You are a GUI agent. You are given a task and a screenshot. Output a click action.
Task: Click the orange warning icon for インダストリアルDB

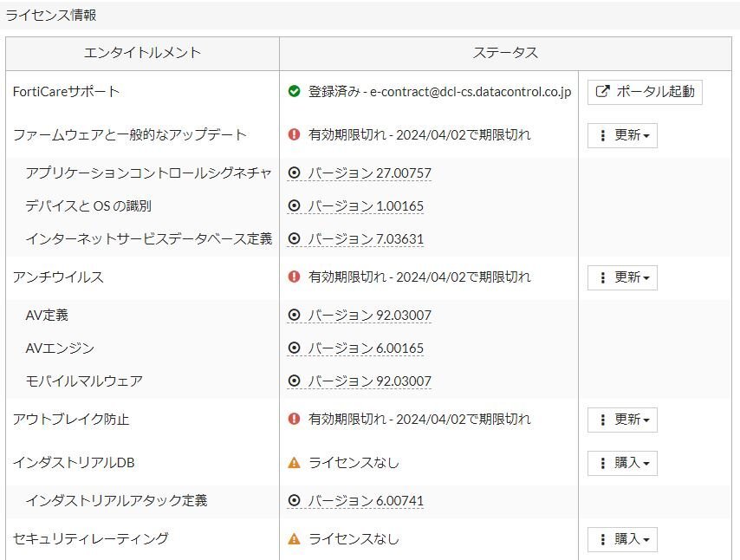pos(294,463)
